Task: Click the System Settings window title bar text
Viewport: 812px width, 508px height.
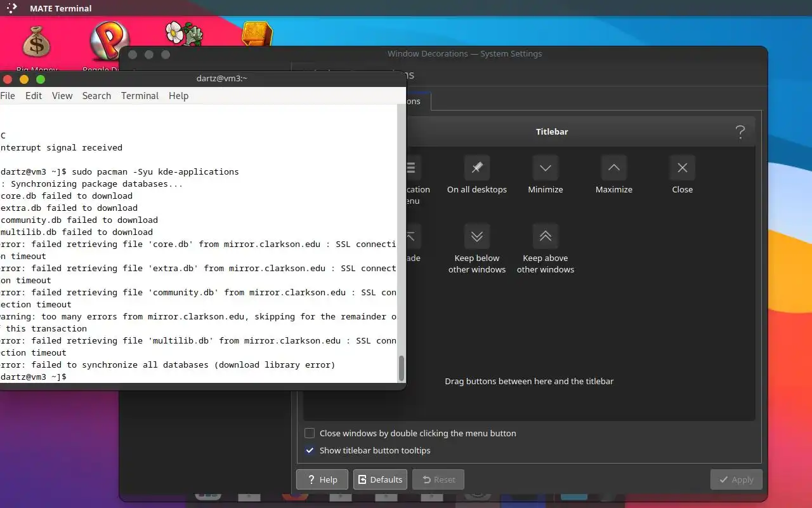Action: click(x=464, y=54)
